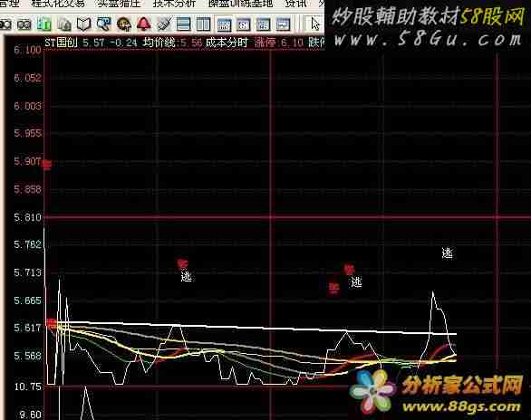This screenshot has width=531, height=420.
Task: Switch to vertical split window layout icon
Action: 203,24
